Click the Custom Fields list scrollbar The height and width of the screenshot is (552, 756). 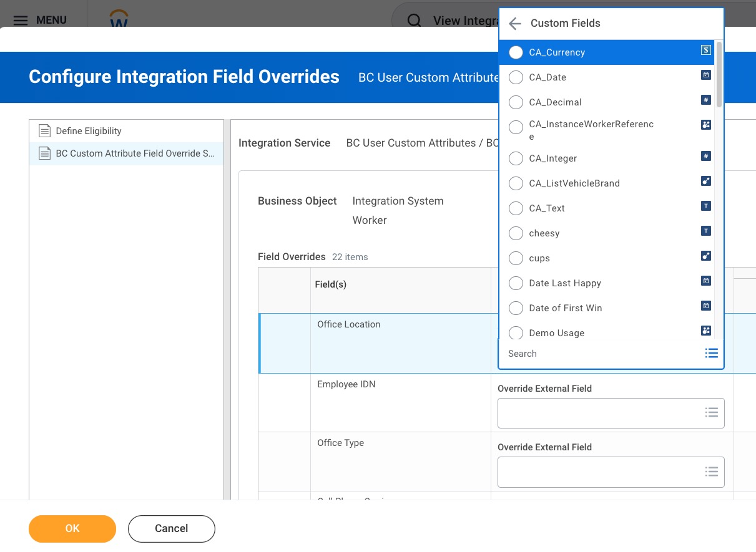tap(719, 75)
